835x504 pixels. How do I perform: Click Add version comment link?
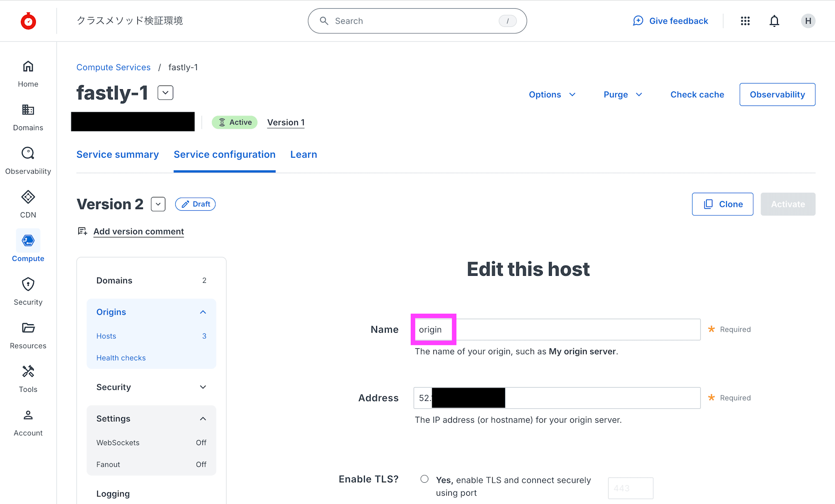click(x=139, y=232)
